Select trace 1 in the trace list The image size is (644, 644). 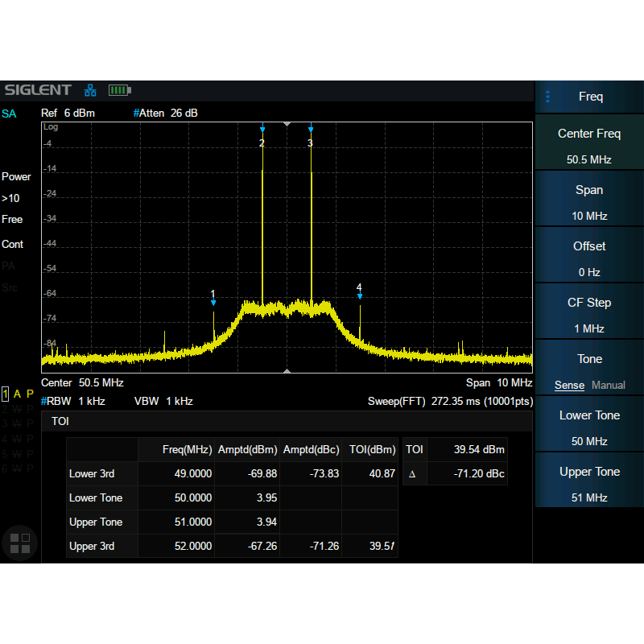[x=6, y=394]
